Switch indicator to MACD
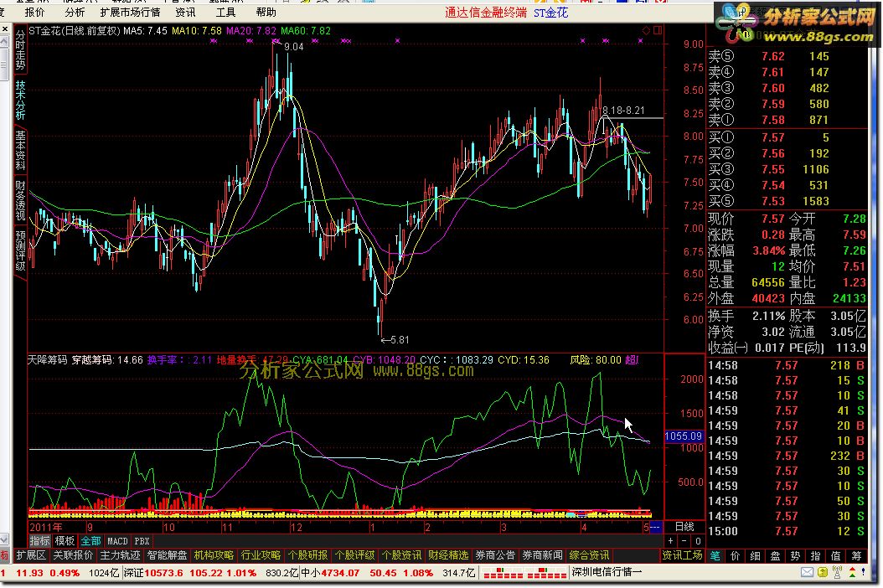The image size is (883, 588). tap(117, 541)
